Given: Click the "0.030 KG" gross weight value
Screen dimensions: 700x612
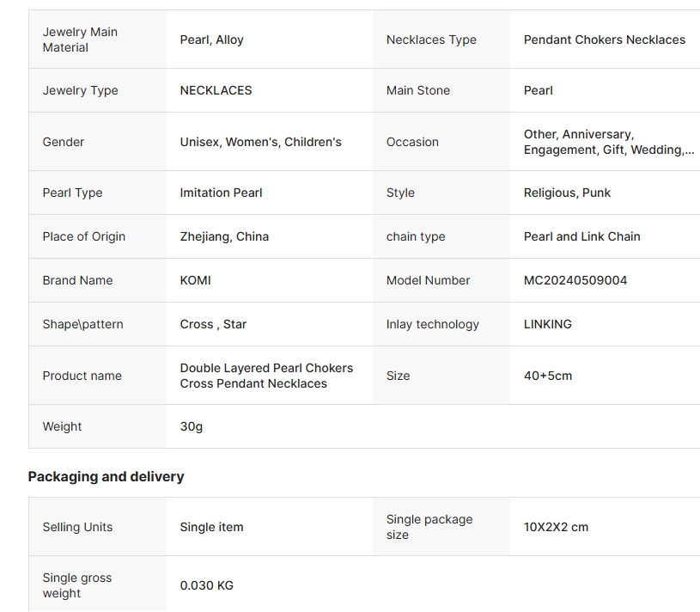Looking at the screenshot, I should coord(206,585).
